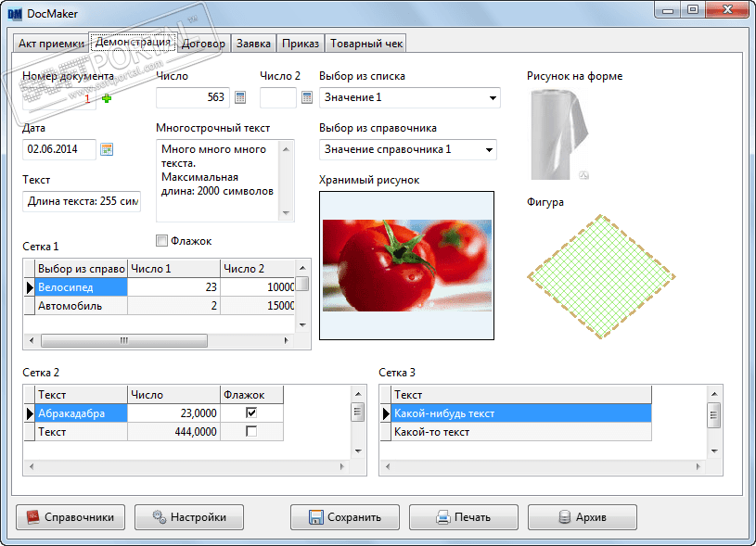The width and height of the screenshot is (756, 546).
Task: Open the Архив button
Action: pyautogui.click(x=582, y=517)
